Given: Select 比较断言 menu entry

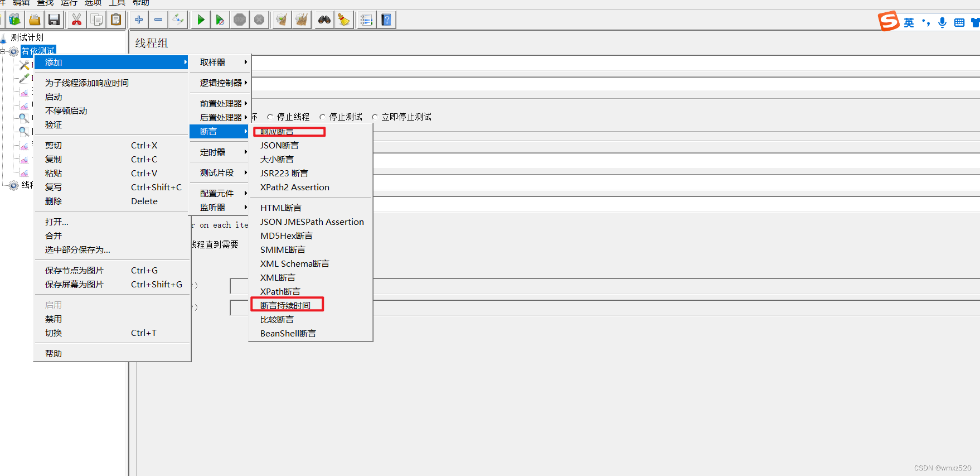Looking at the screenshot, I should (x=311, y=319).
